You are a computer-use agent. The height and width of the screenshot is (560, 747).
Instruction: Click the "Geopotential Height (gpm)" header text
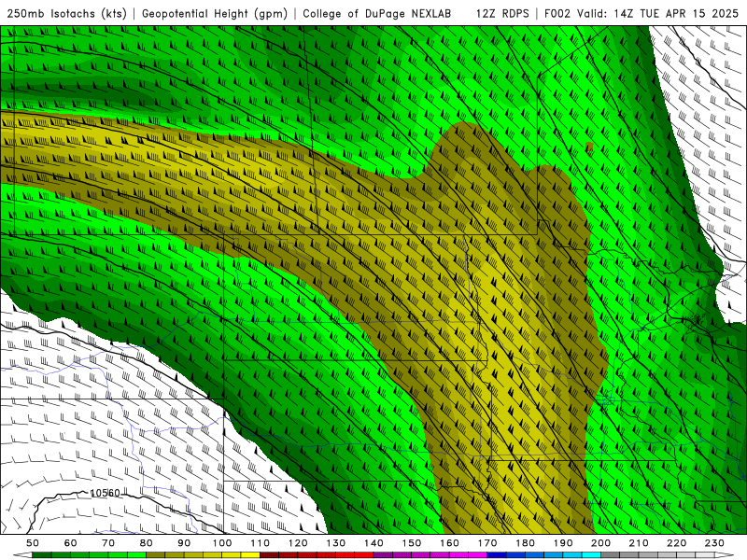pos(215,13)
